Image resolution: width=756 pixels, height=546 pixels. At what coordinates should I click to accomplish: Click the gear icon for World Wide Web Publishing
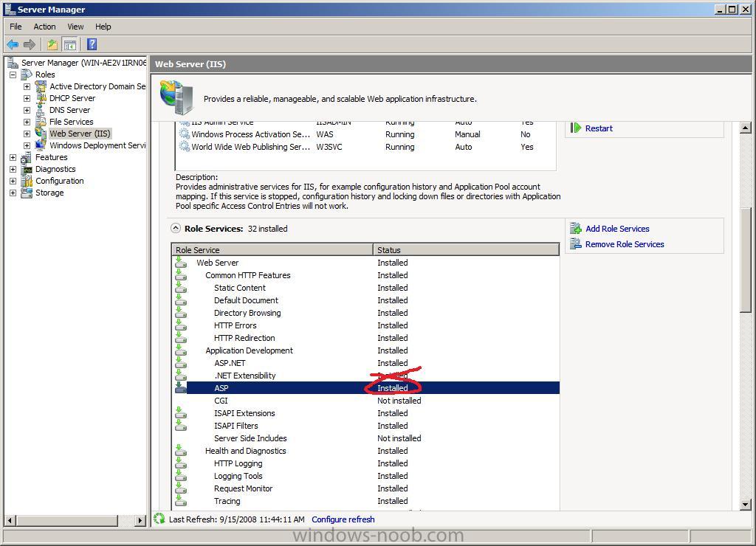click(x=184, y=147)
